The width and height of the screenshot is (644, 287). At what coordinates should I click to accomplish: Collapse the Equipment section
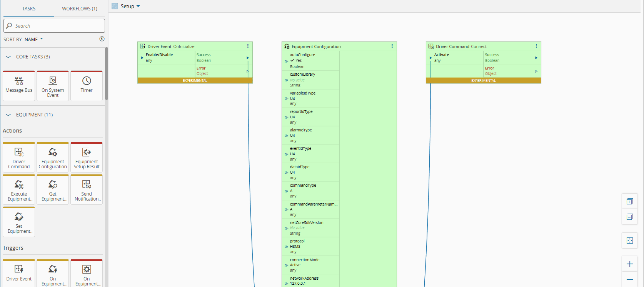(8, 115)
